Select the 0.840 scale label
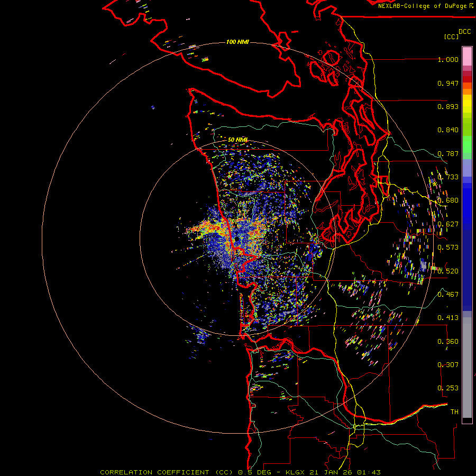The width and height of the screenshot is (476, 476). [x=448, y=130]
